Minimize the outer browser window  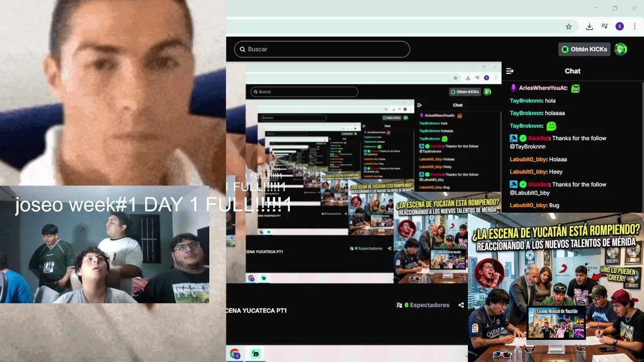596,8
